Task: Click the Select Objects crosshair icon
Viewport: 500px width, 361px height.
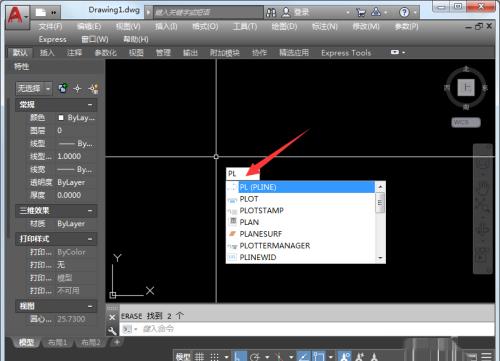Action: pyautogui.click(x=77, y=88)
